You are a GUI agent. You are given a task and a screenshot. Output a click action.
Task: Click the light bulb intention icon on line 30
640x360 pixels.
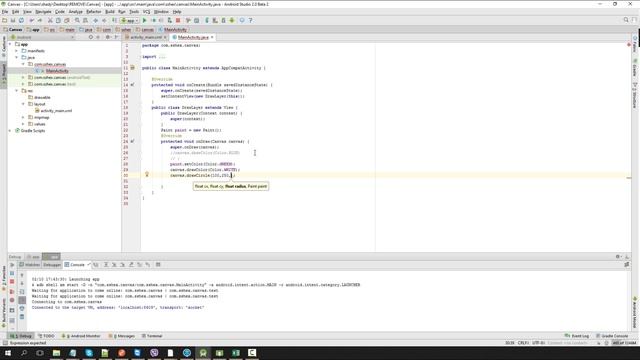coord(147,175)
